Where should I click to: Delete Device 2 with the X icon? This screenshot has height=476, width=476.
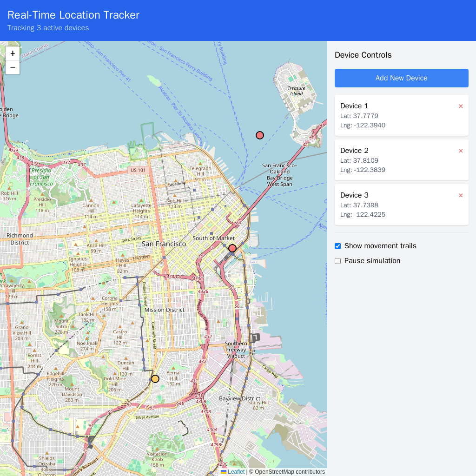(461, 151)
